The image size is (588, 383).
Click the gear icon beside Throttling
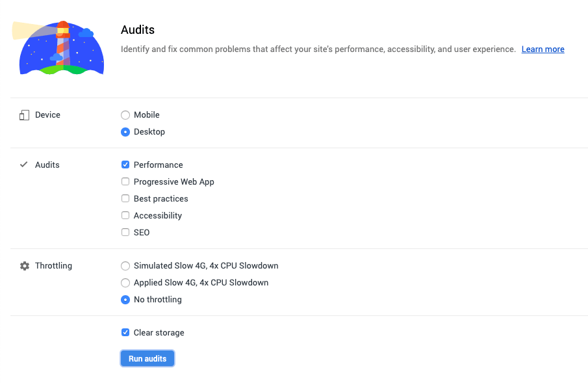[x=23, y=265]
